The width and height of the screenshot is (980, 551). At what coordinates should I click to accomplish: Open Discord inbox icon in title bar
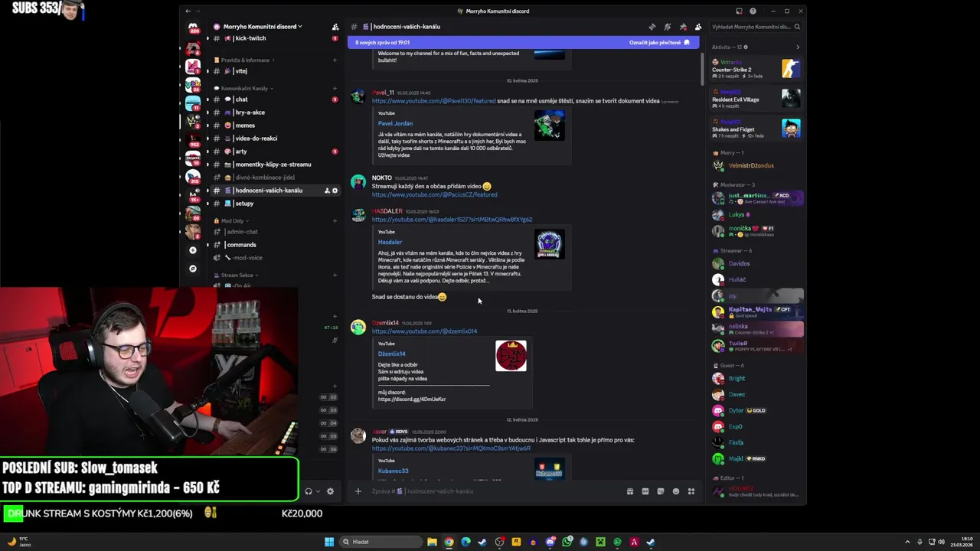click(739, 11)
